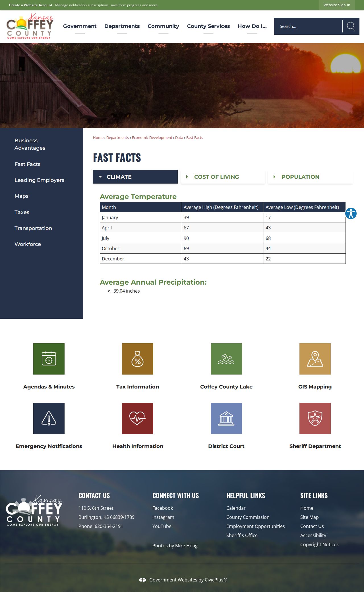The height and width of the screenshot is (592, 364).
Task: Click the Health Information heart icon
Action: coord(138,418)
